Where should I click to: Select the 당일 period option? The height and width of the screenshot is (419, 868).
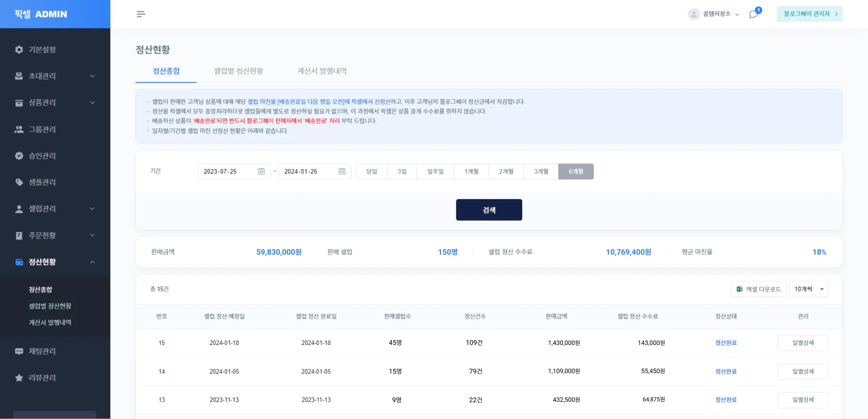point(372,172)
